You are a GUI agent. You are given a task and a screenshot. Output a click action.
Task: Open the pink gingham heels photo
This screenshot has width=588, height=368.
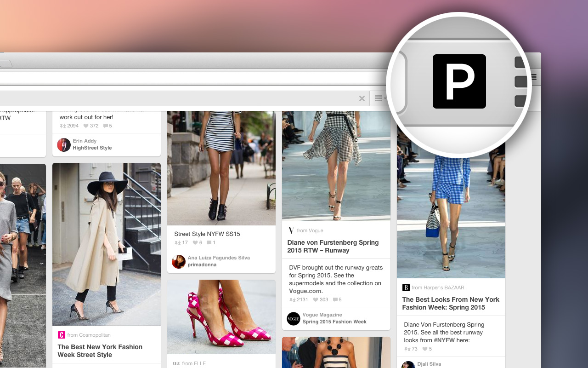click(221, 317)
